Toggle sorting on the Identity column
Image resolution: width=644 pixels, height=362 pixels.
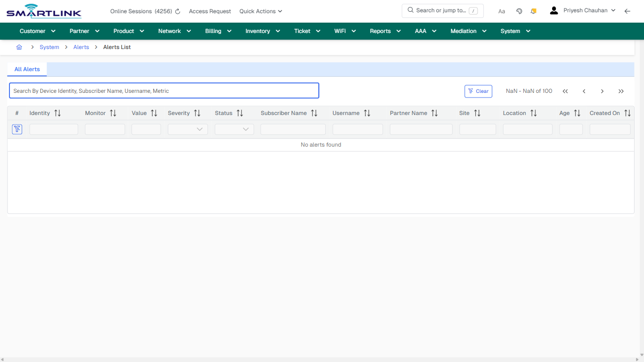pyautogui.click(x=57, y=113)
